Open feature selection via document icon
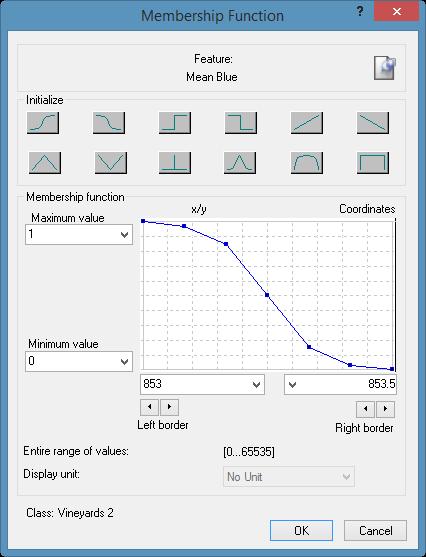This screenshot has height=557, width=426. tap(385, 68)
